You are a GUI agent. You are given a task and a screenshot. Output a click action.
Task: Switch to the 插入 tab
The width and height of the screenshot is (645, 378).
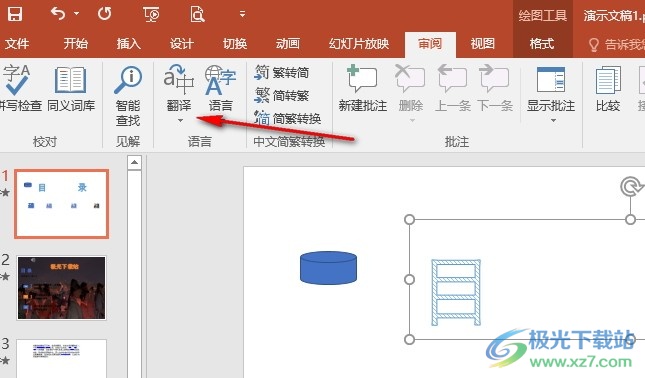(x=128, y=44)
